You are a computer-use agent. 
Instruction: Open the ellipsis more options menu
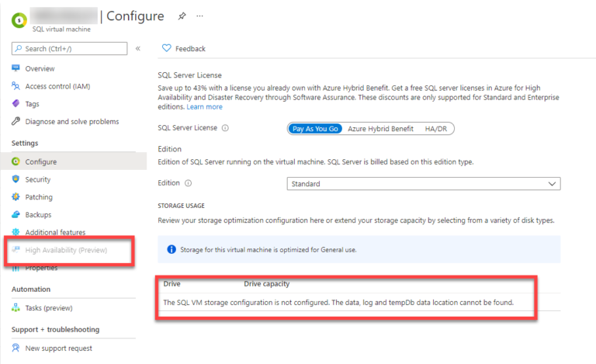[x=200, y=16]
